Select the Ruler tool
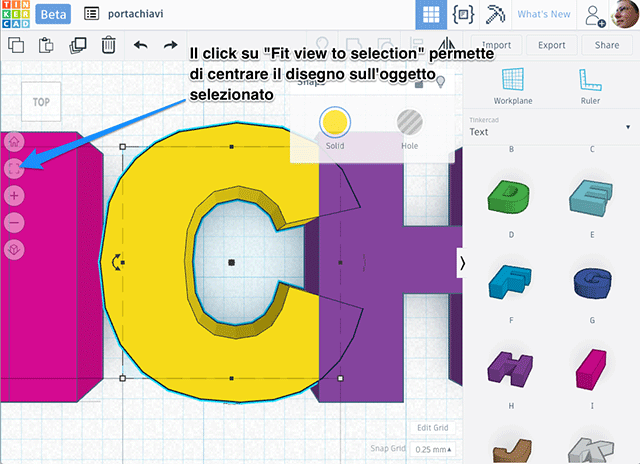 (x=590, y=87)
